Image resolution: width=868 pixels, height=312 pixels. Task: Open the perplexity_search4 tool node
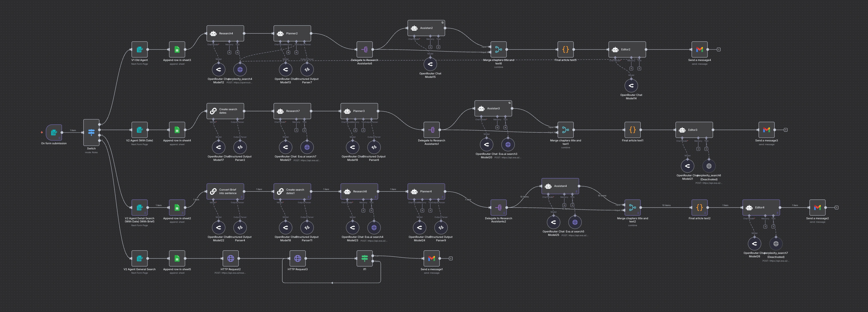tap(240, 70)
